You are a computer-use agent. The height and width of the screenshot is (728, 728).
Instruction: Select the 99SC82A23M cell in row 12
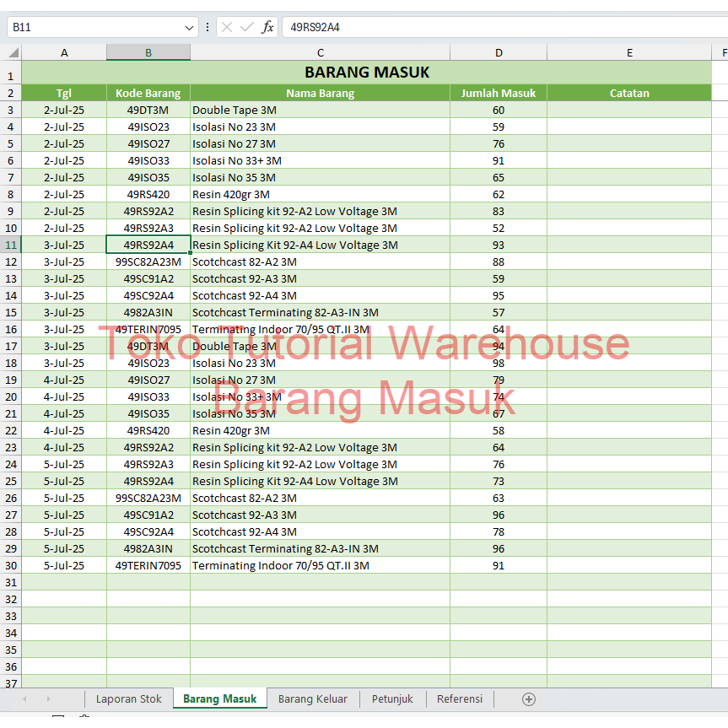tap(148, 262)
